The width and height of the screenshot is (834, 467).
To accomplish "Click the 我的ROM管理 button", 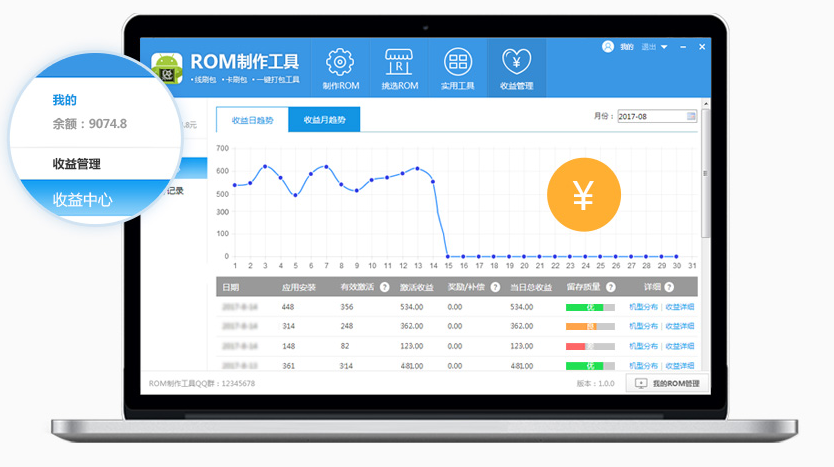I will click(667, 383).
